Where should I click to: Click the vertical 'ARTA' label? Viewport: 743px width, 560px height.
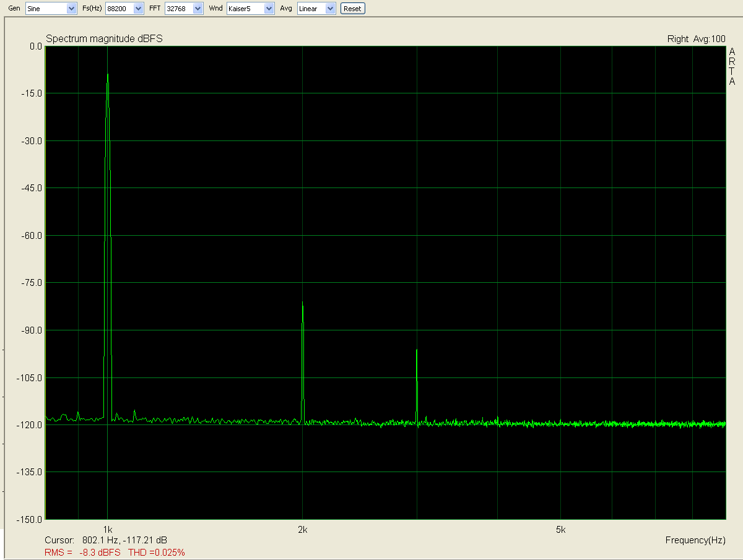click(732, 67)
